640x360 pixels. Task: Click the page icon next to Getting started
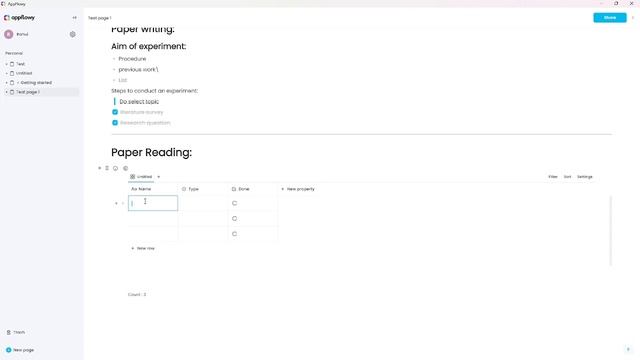click(12, 83)
